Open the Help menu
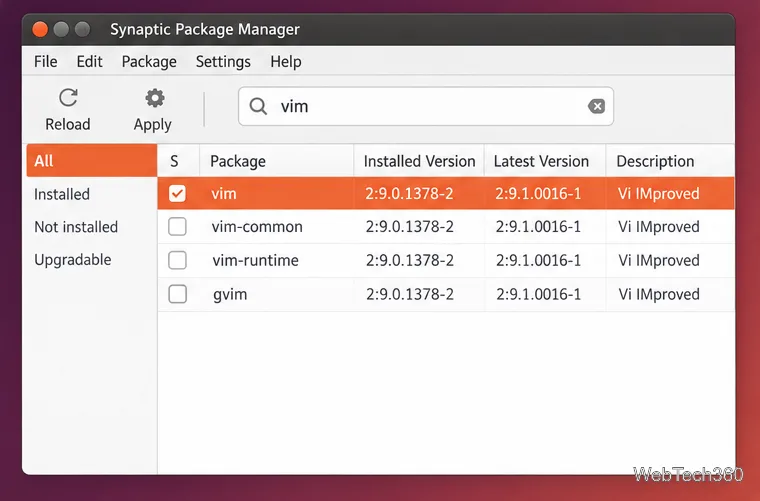Screen dimensions: 760x501 pos(286,62)
